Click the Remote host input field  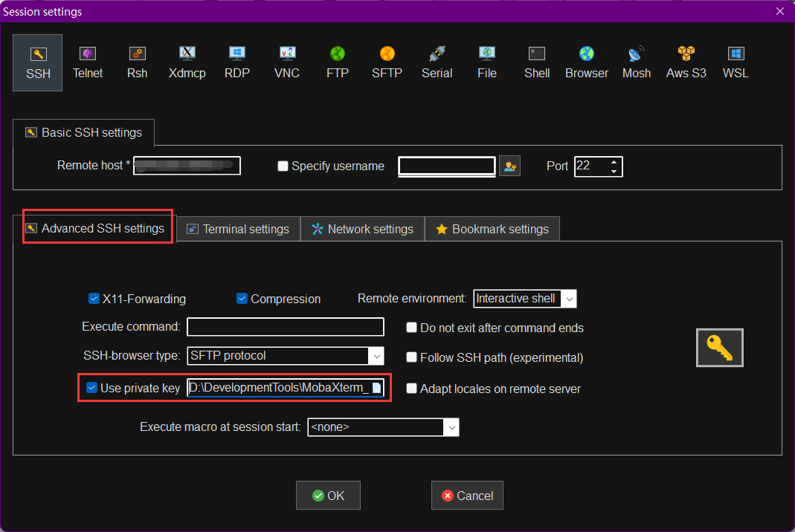point(187,166)
